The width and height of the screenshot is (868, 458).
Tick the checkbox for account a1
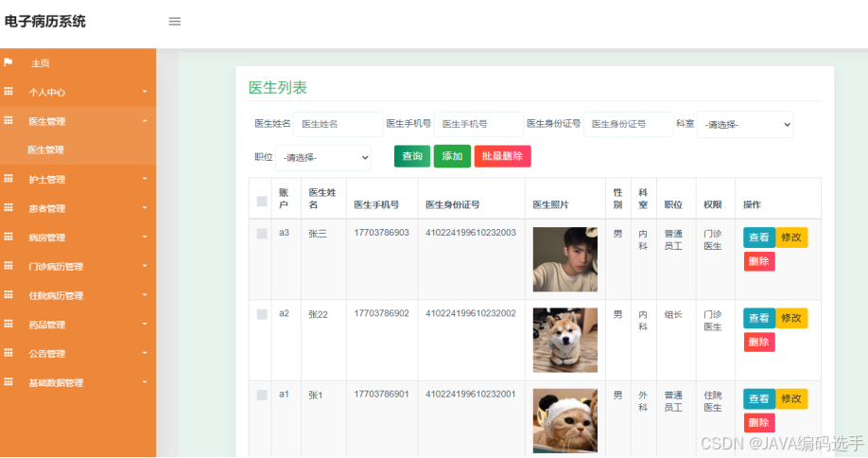point(262,395)
